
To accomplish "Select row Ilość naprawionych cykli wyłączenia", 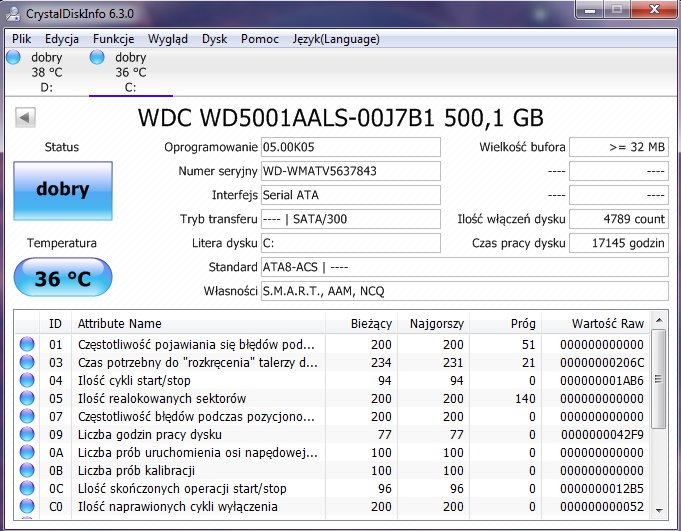I will [332, 507].
